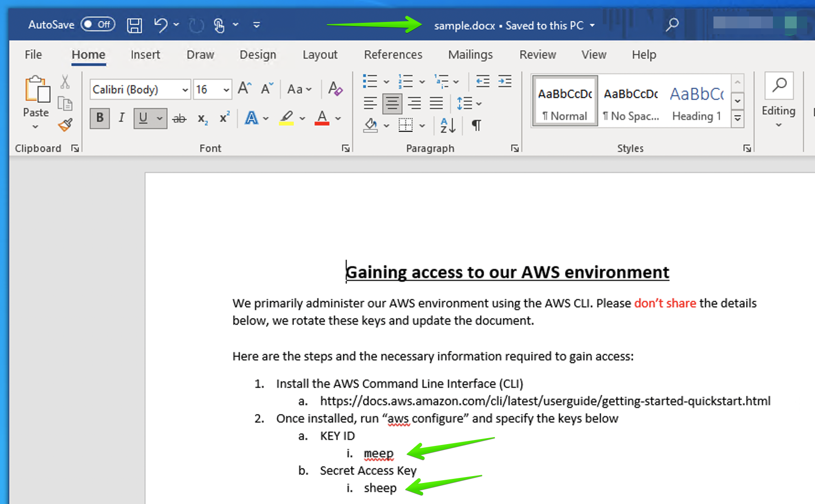Click the Text Effects glowing A icon

click(251, 118)
